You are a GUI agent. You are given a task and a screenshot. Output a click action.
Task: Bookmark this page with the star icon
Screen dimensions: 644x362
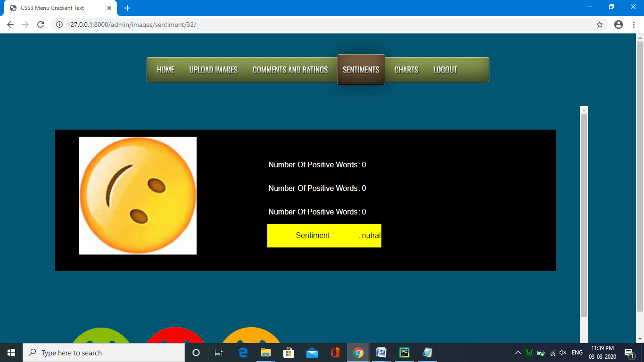600,25
